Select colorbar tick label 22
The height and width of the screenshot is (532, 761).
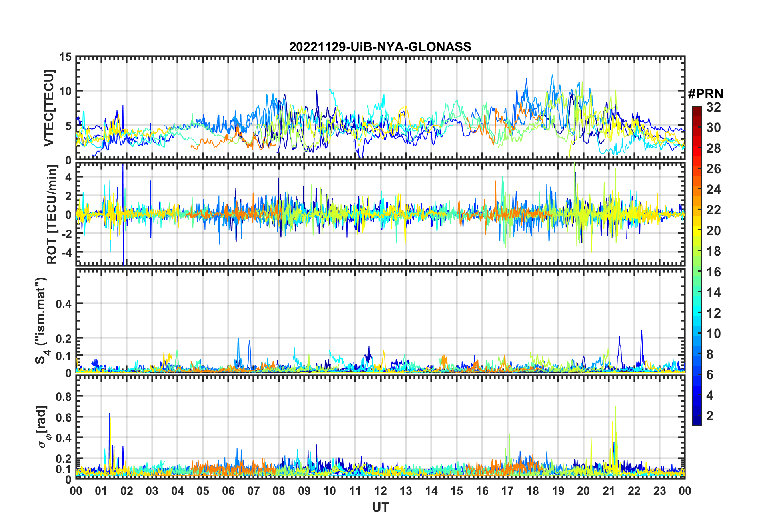click(x=713, y=210)
